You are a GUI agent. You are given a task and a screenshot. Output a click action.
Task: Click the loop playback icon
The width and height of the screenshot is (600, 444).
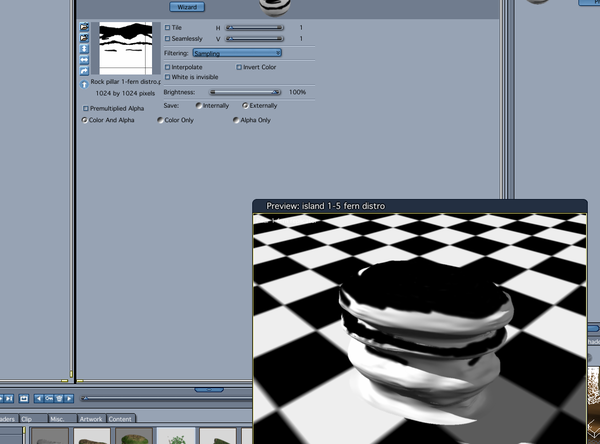coord(24,399)
